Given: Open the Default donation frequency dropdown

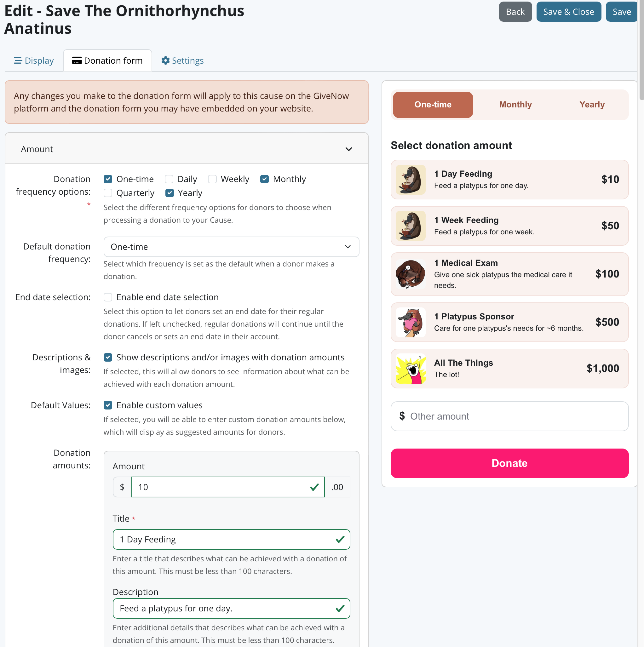Looking at the screenshot, I should click(x=231, y=247).
